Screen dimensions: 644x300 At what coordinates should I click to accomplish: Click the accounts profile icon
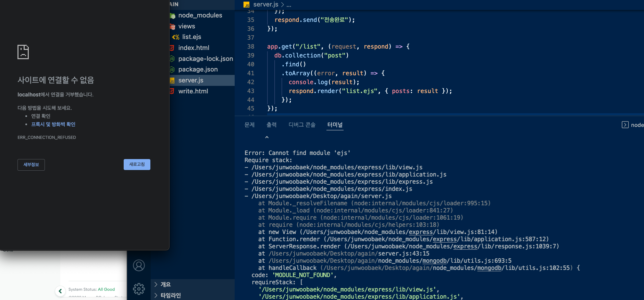139,265
